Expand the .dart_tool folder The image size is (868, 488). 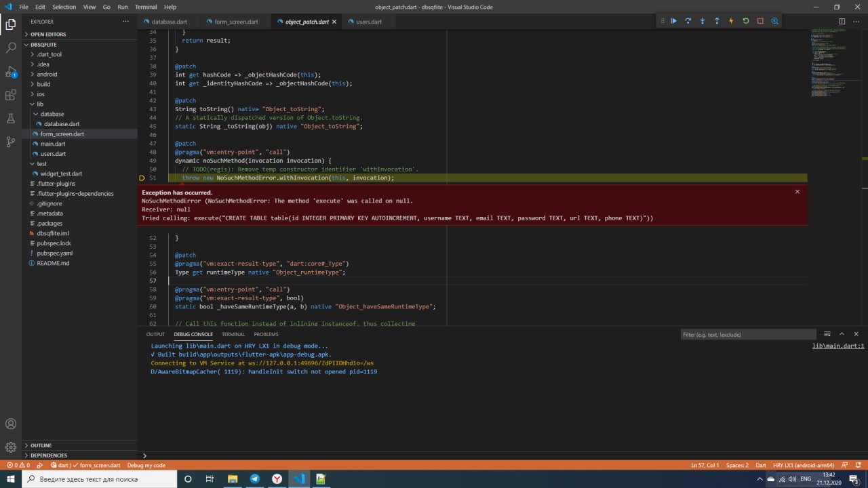49,54
